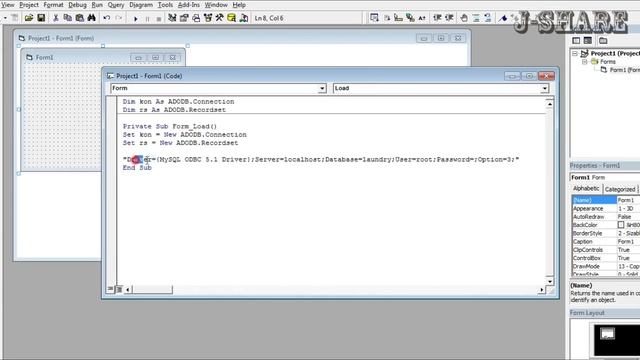This screenshot has height=360, width=640.
Task: Show Toolbox hammer-wrench icon
Action: click(220, 18)
